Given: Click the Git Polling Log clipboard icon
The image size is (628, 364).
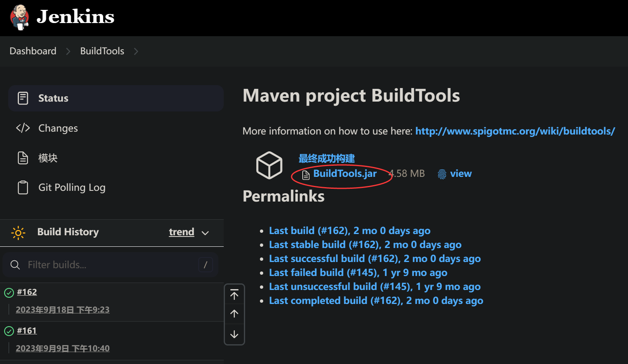Looking at the screenshot, I should (23, 188).
